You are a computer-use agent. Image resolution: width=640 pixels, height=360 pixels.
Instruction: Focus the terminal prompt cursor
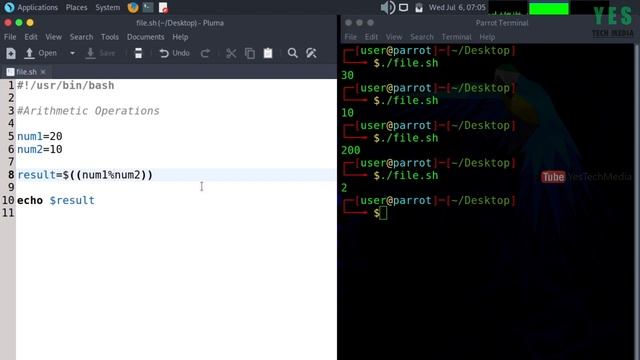[x=383, y=213]
